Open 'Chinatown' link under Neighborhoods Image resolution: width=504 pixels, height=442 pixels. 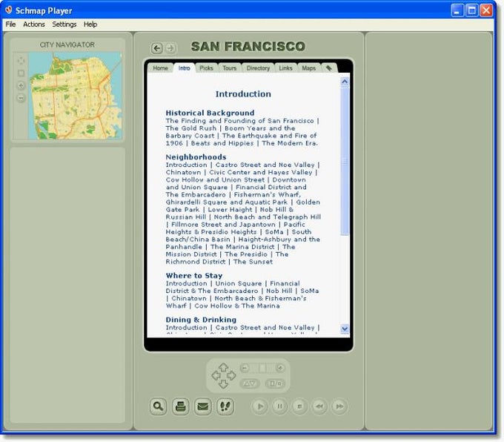point(183,172)
